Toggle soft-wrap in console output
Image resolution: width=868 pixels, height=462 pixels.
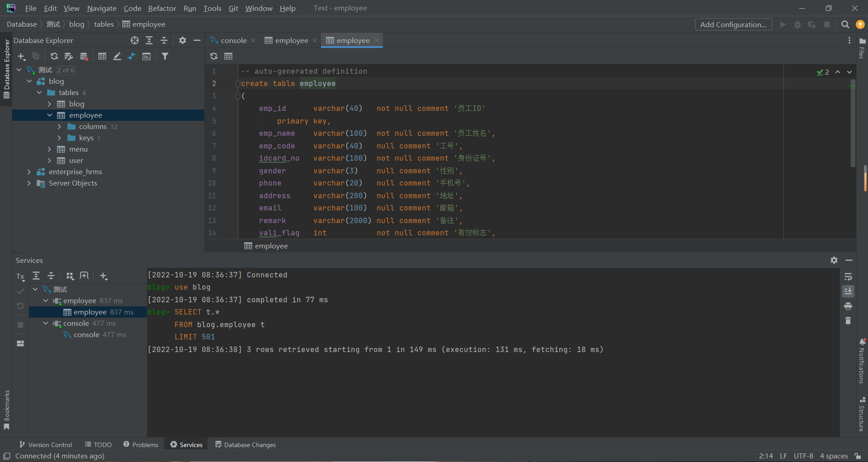pyautogui.click(x=848, y=276)
